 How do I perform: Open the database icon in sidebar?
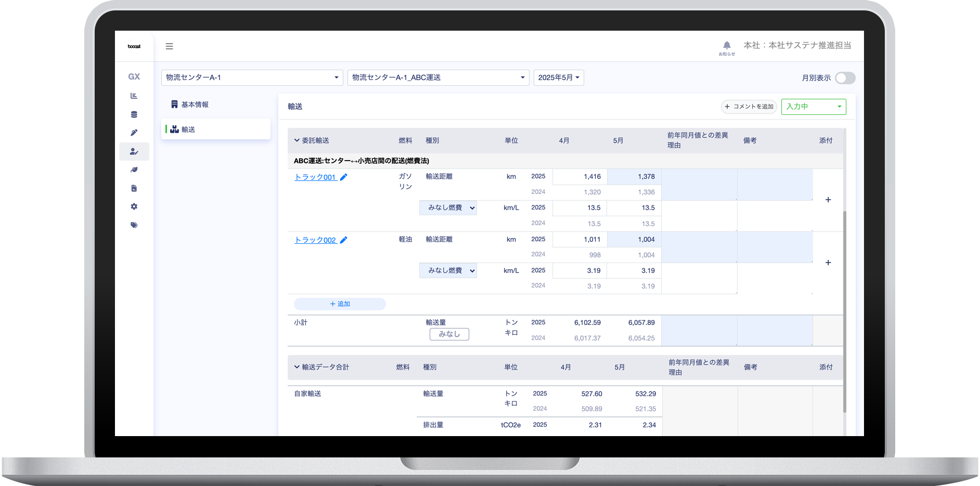point(134,114)
